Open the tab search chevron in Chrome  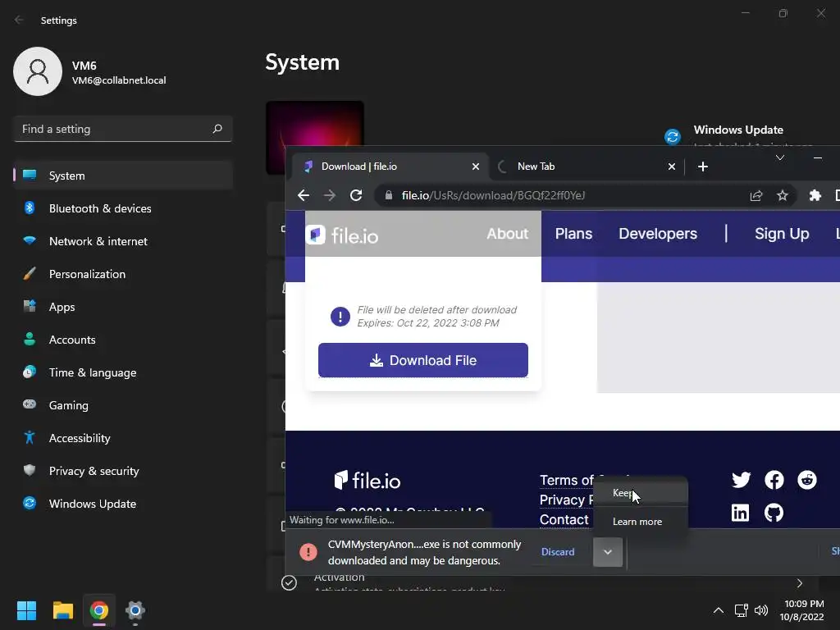pos(780,157)
